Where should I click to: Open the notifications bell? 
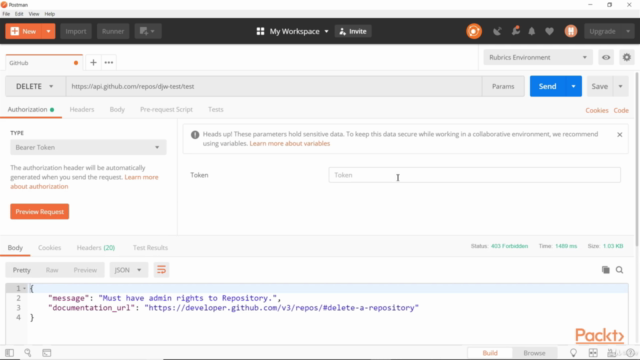coord(531,31)
